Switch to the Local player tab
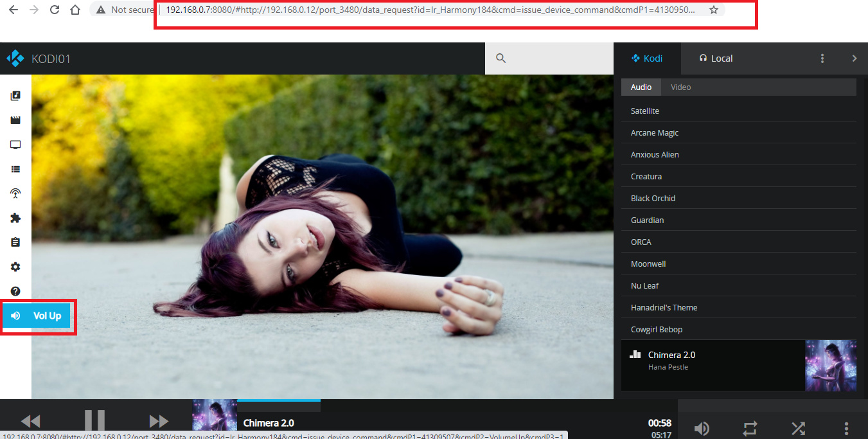 tap(716, 58)
